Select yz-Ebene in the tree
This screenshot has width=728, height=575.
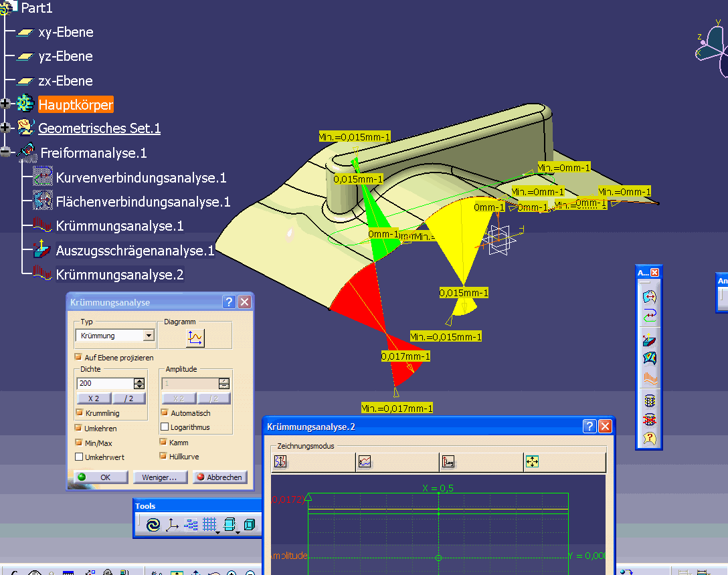(66, 56)
